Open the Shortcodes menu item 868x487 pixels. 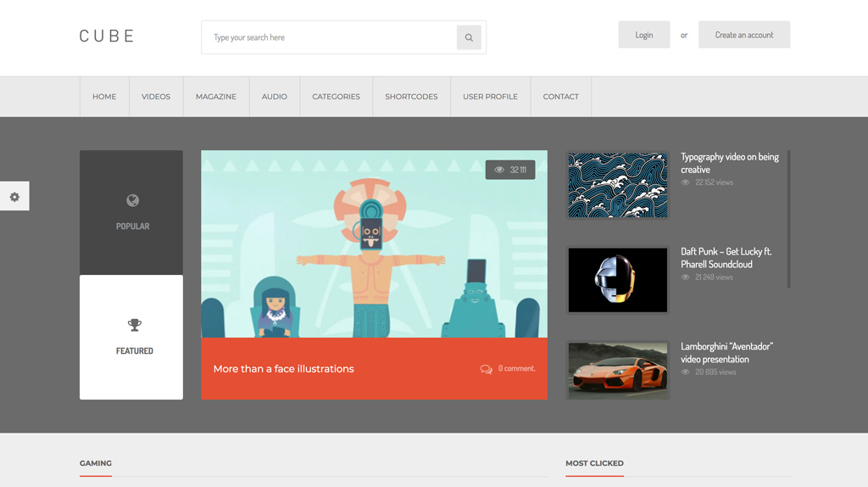point(411,97)
